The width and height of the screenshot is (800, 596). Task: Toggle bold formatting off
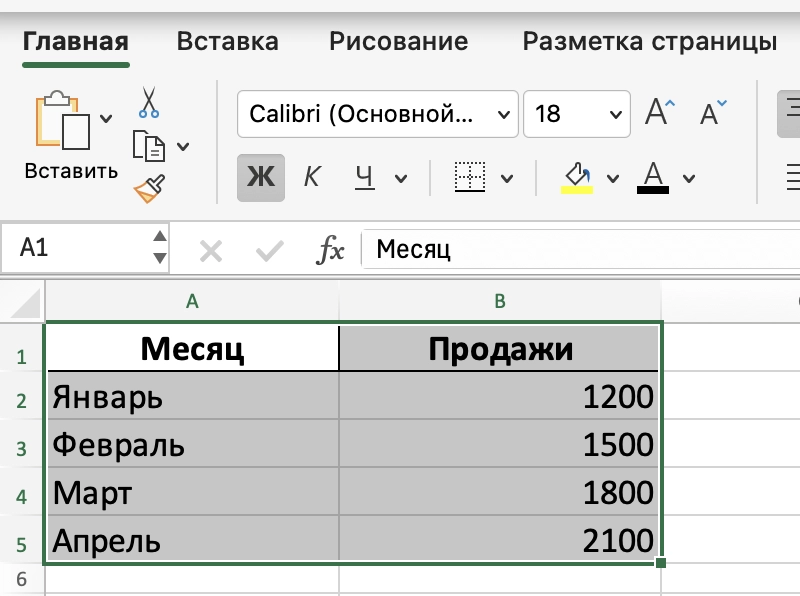pos(260,177)
